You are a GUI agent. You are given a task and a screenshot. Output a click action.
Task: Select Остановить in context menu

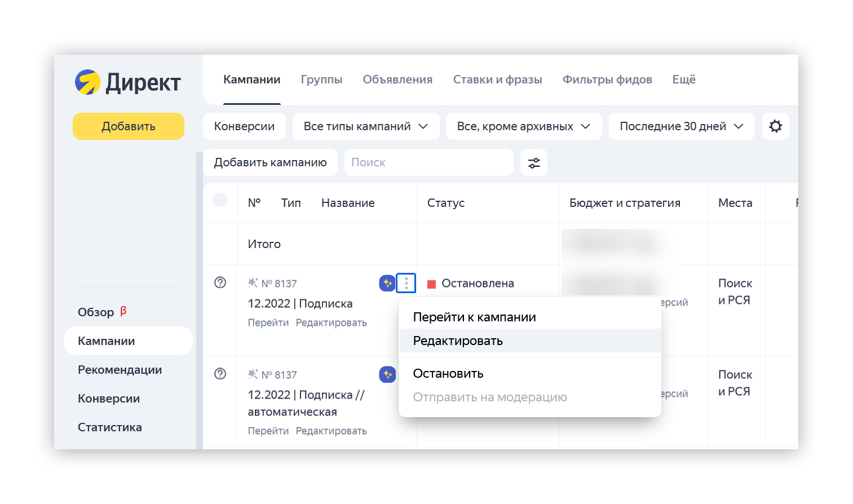[530, 373]
